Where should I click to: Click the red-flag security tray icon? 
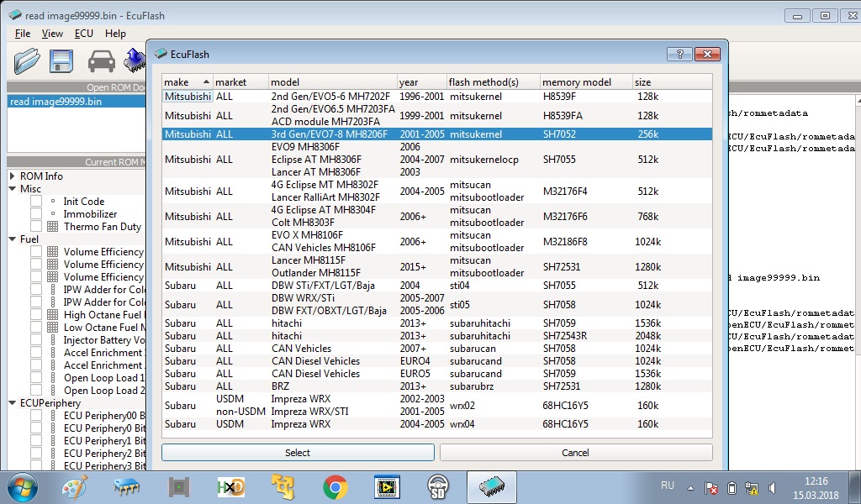tap(711, 488)
